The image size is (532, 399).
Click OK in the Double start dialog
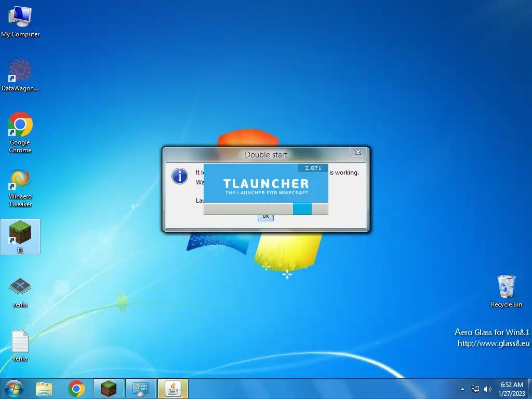pyautogui.click(x=265, y=217)
